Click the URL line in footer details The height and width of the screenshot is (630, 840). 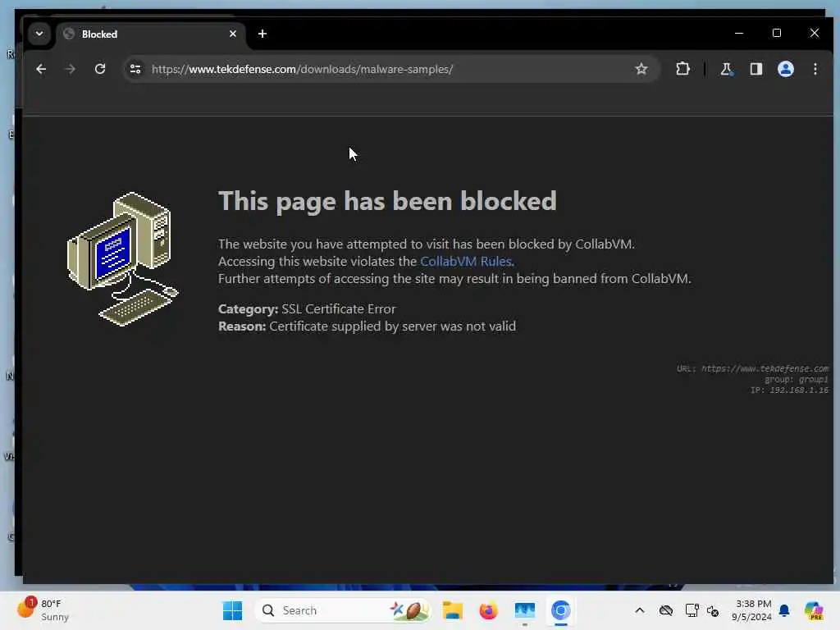752,368
